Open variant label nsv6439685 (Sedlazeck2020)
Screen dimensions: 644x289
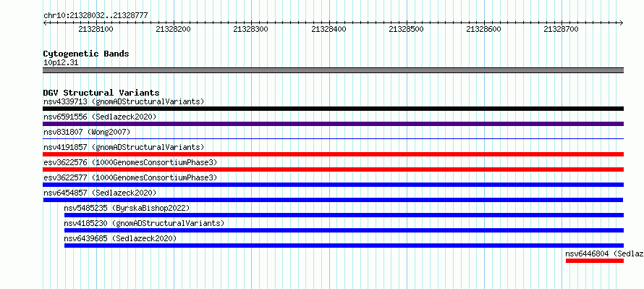point(120,238)
